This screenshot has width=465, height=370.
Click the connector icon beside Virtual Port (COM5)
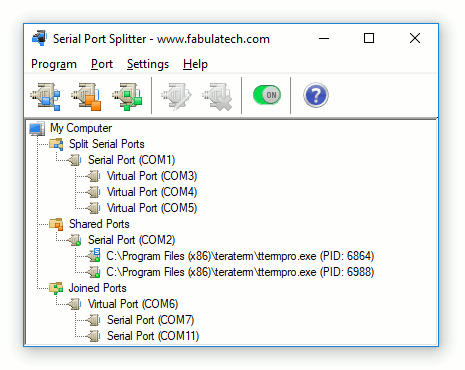(x=93, y=208)
